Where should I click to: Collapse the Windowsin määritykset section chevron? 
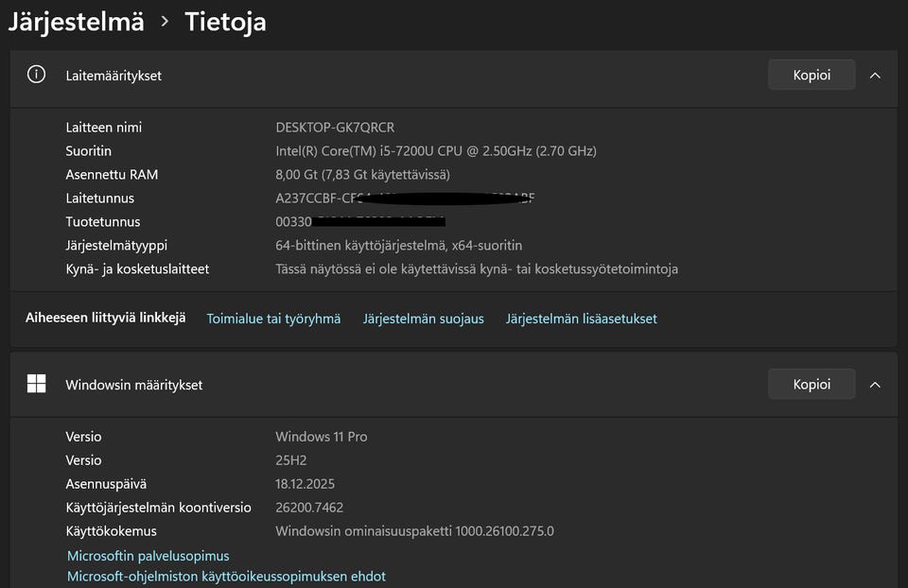(875, 384)
